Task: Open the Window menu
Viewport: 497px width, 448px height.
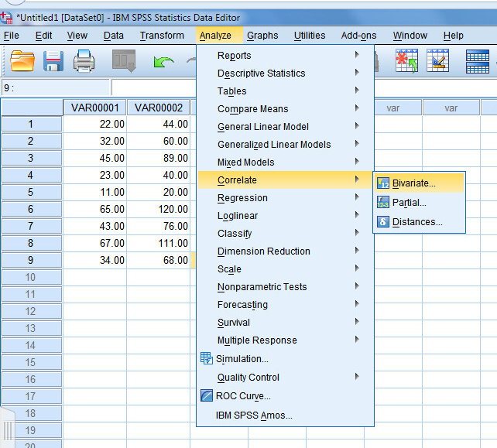Action: click(x=410, y=36)
